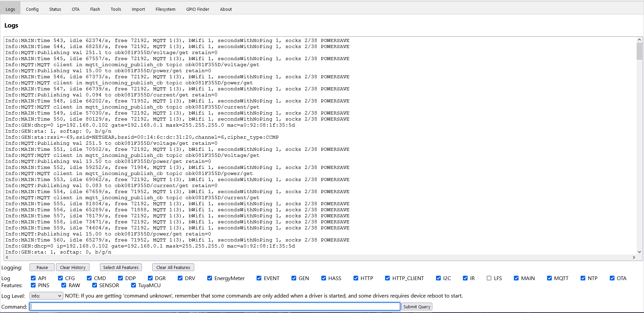Open the Log Level dropdown

46,296
